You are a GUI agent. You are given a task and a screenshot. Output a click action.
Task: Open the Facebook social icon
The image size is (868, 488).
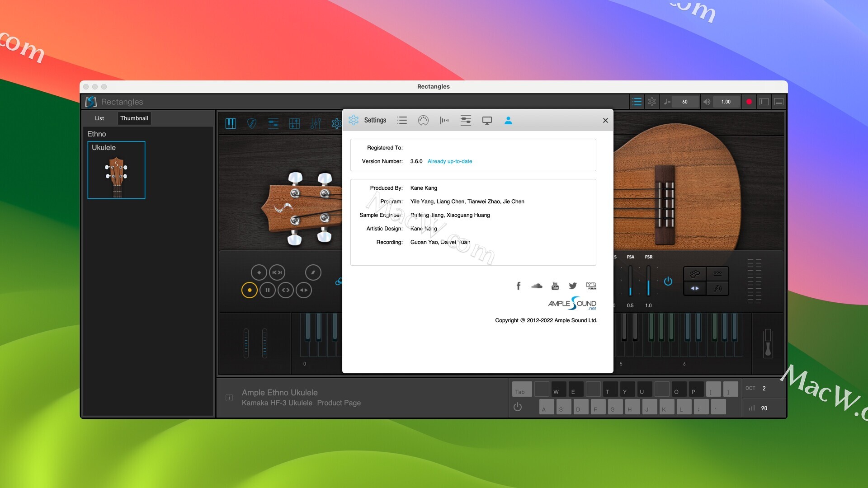(519, 286)
